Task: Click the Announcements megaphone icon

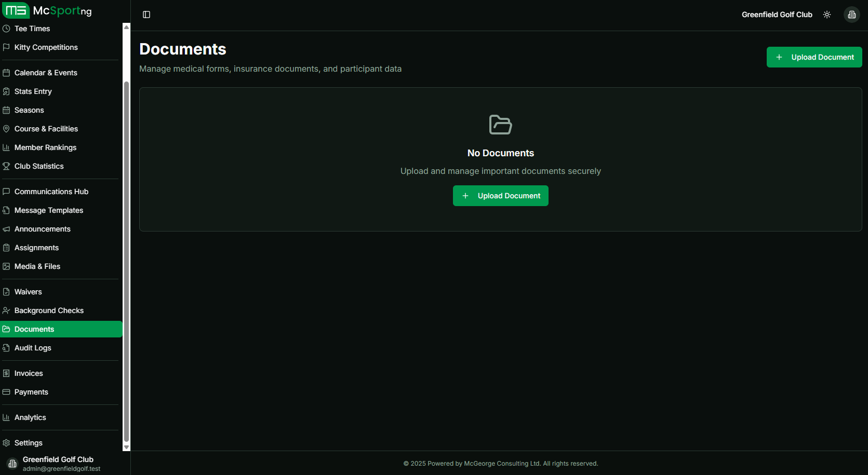Action: tap(6, 229)
